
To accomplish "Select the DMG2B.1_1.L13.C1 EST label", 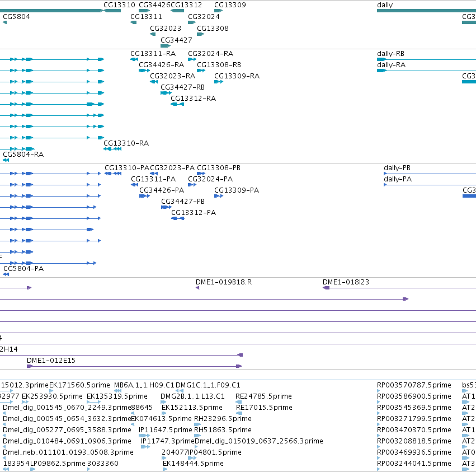I will coord(192,396).
